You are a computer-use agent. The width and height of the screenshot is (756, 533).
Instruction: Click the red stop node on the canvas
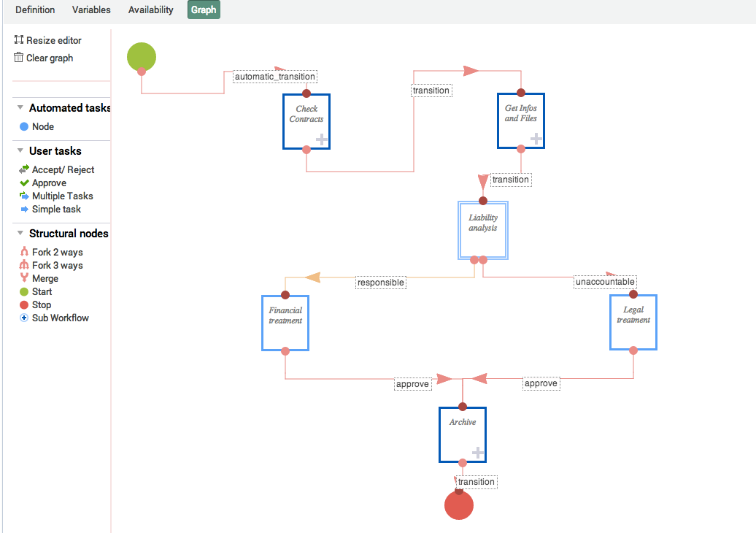pos(458,505)
